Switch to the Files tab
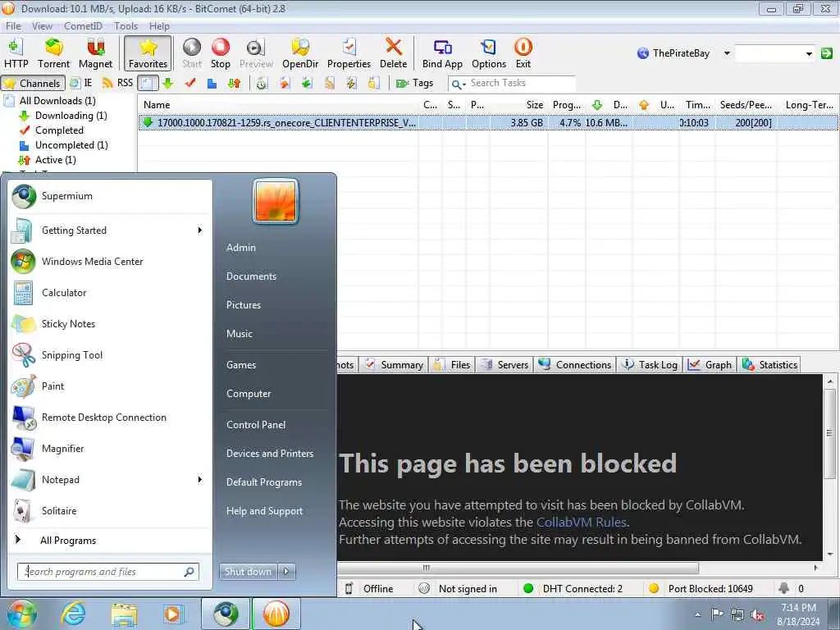Screen dimensions: 840x630 click(453, 365)
